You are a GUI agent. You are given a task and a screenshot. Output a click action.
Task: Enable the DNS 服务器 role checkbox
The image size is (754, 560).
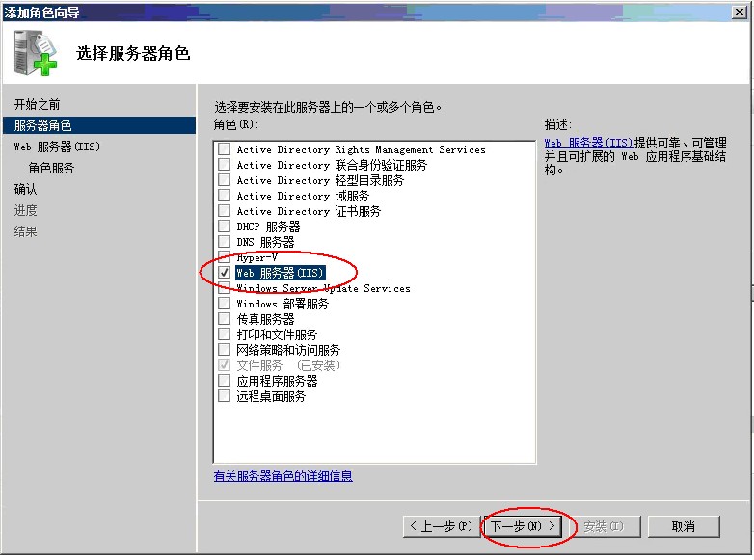[x=224, y=241]
